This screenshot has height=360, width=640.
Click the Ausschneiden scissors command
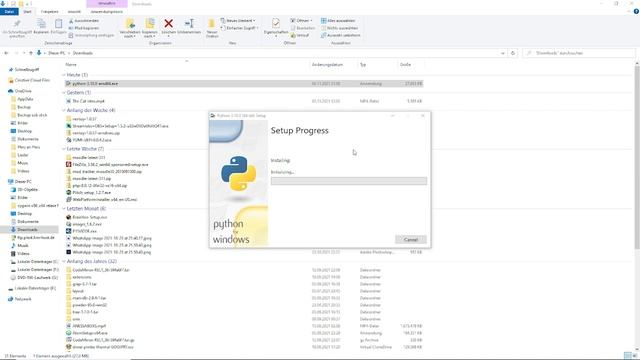pyautogui.click(x=84, y=20)
